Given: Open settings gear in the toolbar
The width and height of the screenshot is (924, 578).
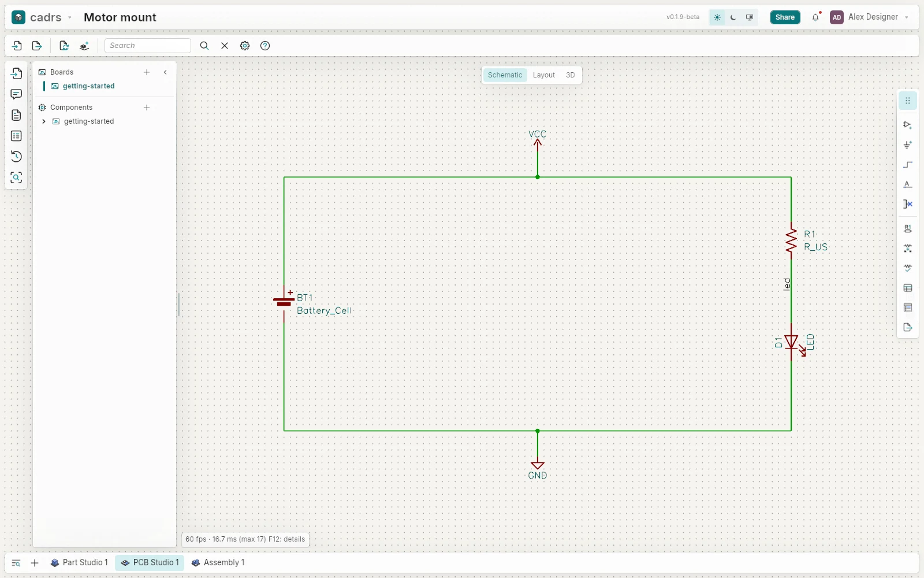Looking at the screenshot, I should (245, 46).
